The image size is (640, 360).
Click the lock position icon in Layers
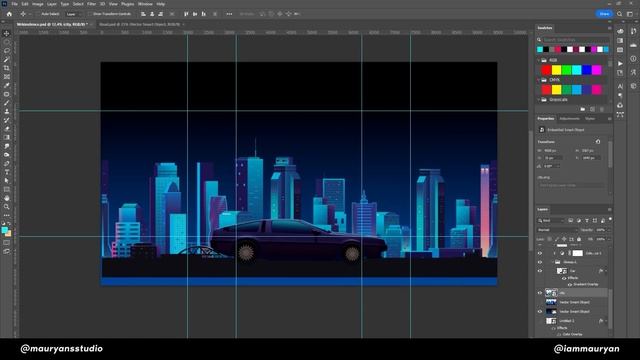click(x=564, y=239)
